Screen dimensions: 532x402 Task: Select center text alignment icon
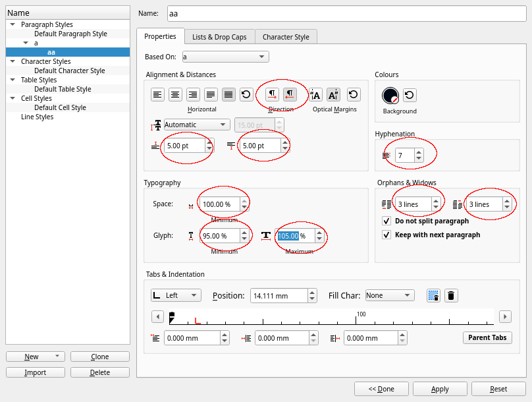click(175, 95)
